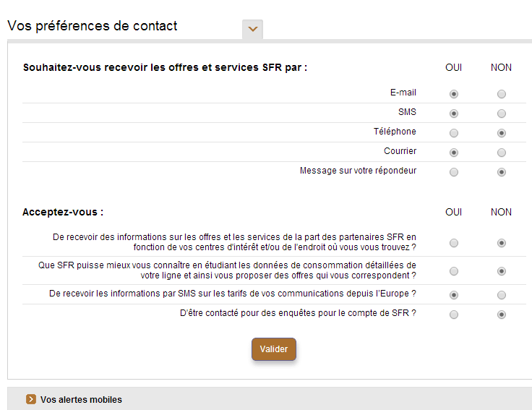This screenshot has height=410, width=532.
Task: Expand Vos alertes mobiles arrow icon
Action: tap(31, 399)
